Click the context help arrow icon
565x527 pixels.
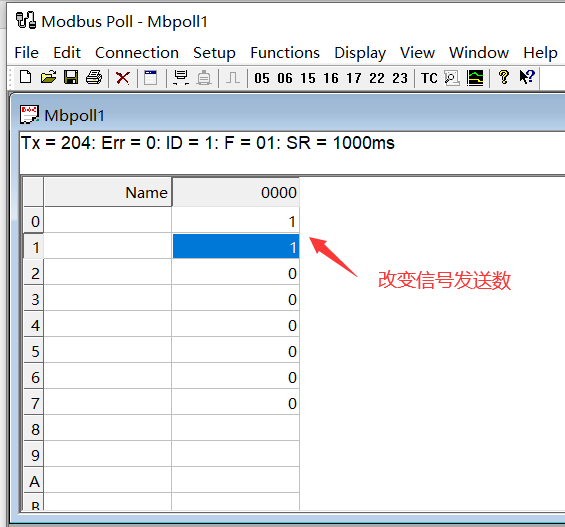click(527, 77)
